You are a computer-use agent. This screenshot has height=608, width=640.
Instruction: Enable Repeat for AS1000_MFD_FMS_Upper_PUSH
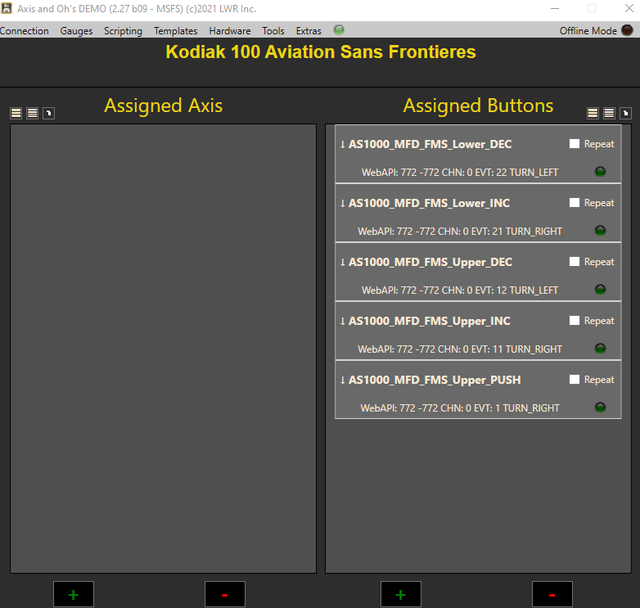click(x=574, y=379)
